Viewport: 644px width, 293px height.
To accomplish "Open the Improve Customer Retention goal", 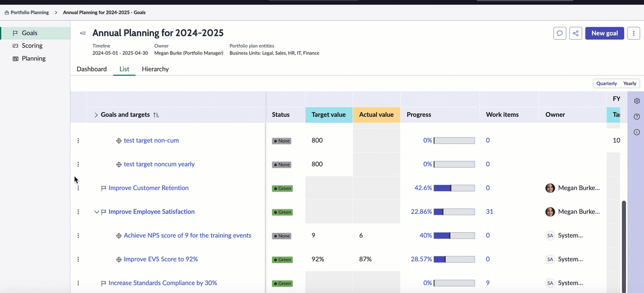I will pos(149,188).
